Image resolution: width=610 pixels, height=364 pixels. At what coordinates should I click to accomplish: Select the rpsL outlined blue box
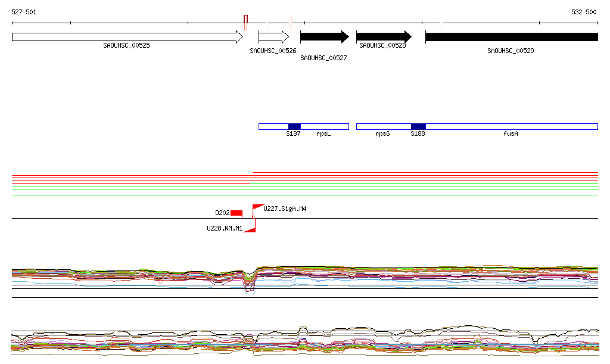coord(325,126)
